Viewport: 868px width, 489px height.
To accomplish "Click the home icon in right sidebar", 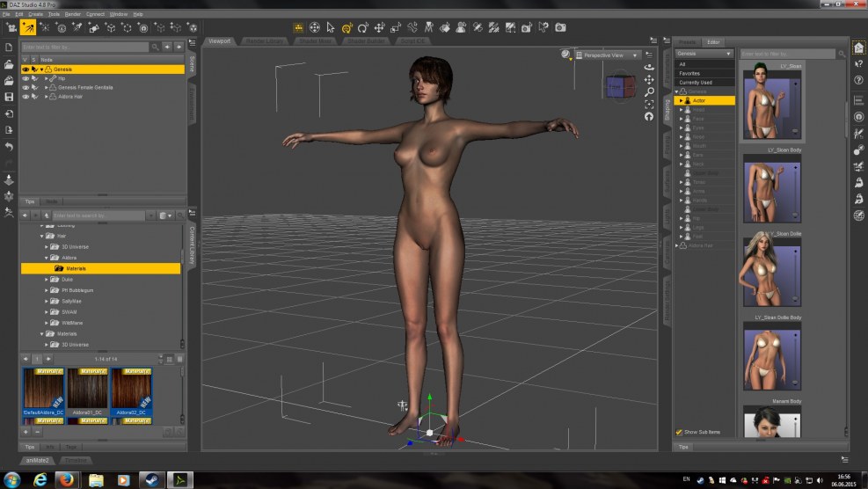I will click(858, 47).
